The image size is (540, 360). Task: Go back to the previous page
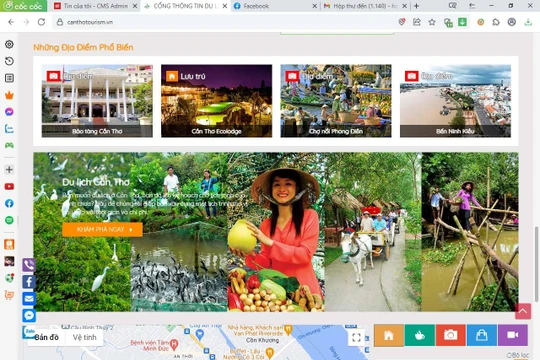pos(11,22)
